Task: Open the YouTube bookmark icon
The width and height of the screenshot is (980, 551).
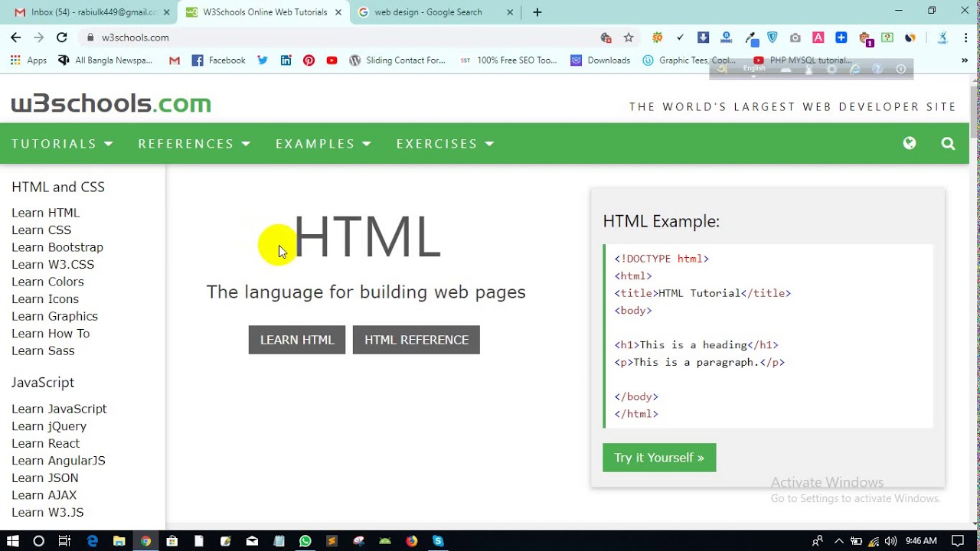Action: (332, 60)
